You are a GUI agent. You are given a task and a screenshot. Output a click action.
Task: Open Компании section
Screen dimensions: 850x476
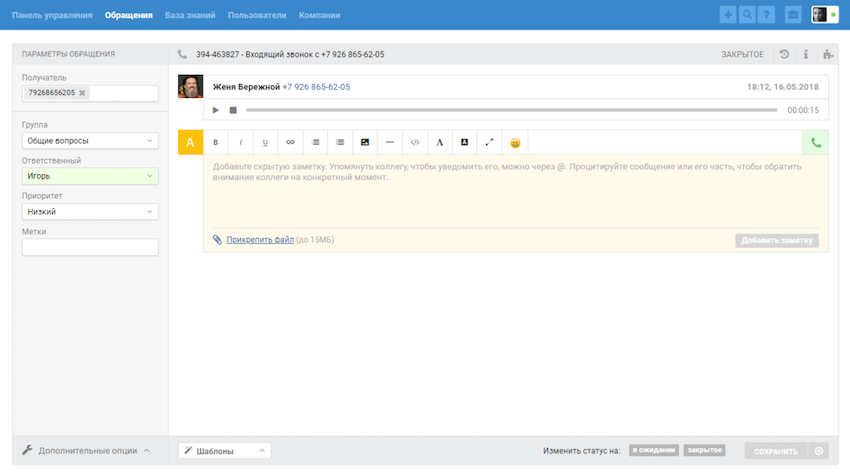319,15
